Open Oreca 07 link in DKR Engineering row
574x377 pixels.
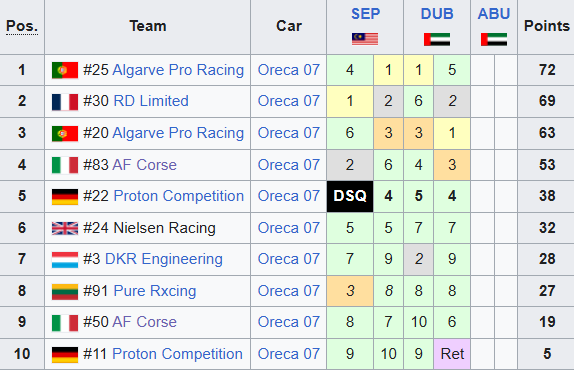click(289, 259)
